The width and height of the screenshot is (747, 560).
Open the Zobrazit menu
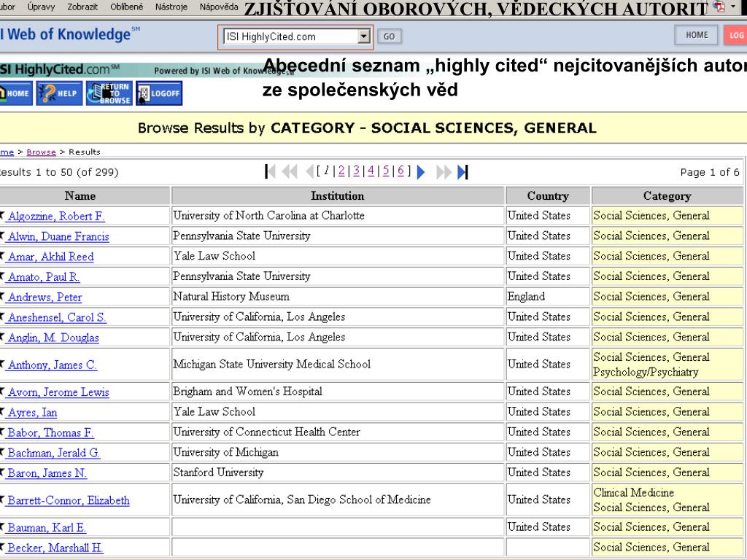(82, 7)
